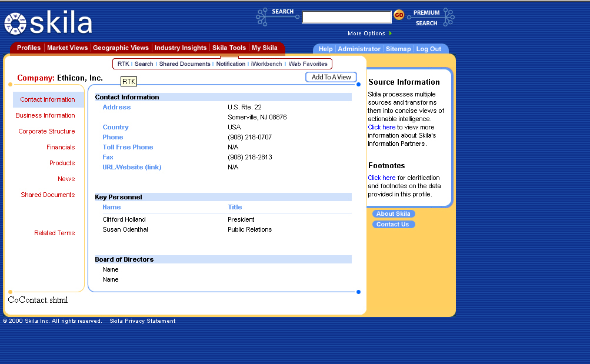Click the orange GO search button
Image resolution: width=590 pixels, height=364 pixels.
pyautogui.click(x=398, y=15)
